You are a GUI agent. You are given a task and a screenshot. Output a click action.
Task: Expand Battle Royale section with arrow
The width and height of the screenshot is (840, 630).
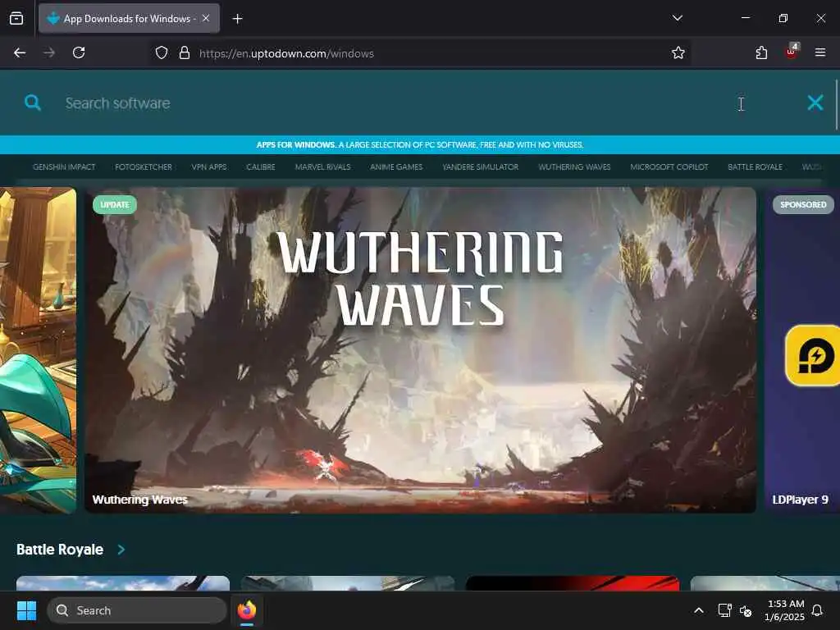[121, 549]
